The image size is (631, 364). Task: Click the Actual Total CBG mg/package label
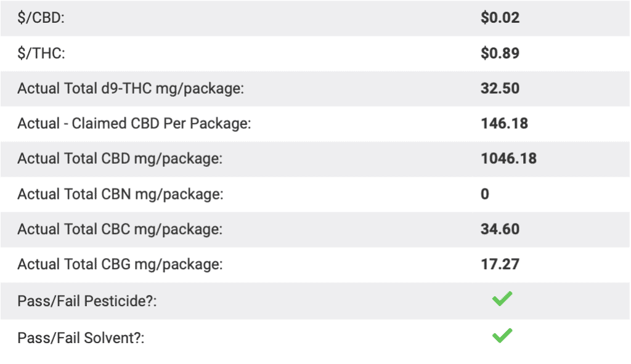click(120, 265)
